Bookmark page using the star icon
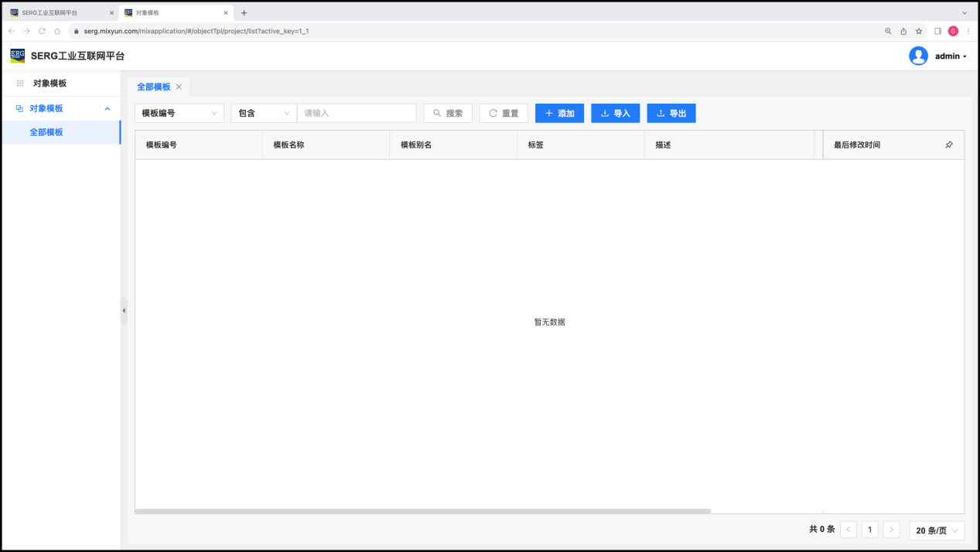Image resolution: width=980 pixels, height=552 pixels. coord(919,31)
